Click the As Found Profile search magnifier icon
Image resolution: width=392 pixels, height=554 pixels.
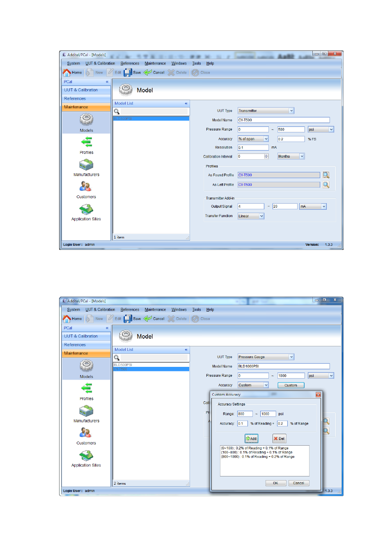pyautogui.click(x=326, y=175)
